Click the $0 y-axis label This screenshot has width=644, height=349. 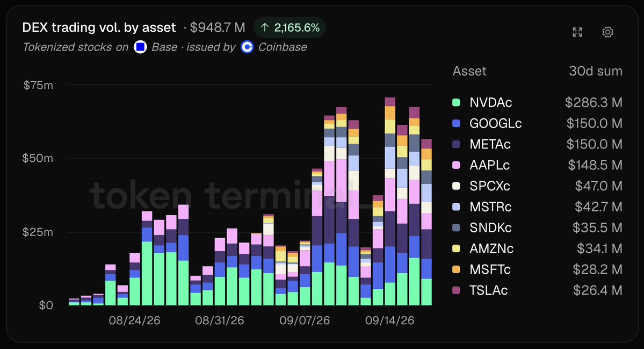46,305
